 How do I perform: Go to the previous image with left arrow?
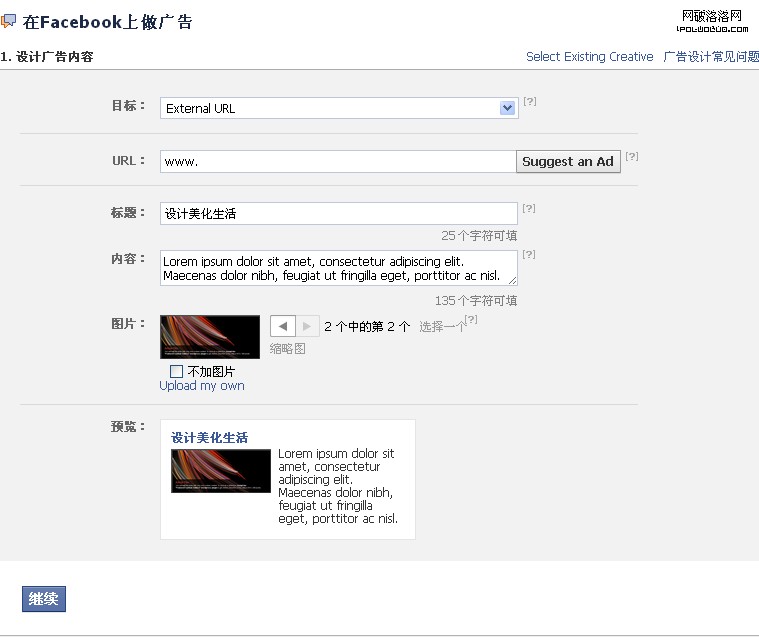tap(283, 326)
